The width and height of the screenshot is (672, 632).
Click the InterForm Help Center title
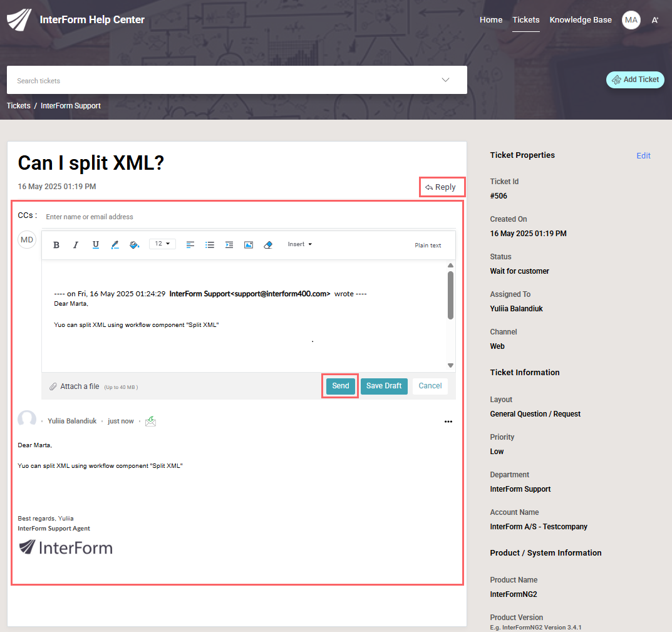pos(92,19)
